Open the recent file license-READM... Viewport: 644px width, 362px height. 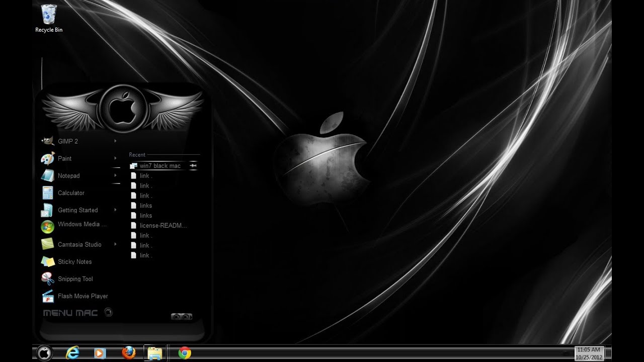point(163,226)
